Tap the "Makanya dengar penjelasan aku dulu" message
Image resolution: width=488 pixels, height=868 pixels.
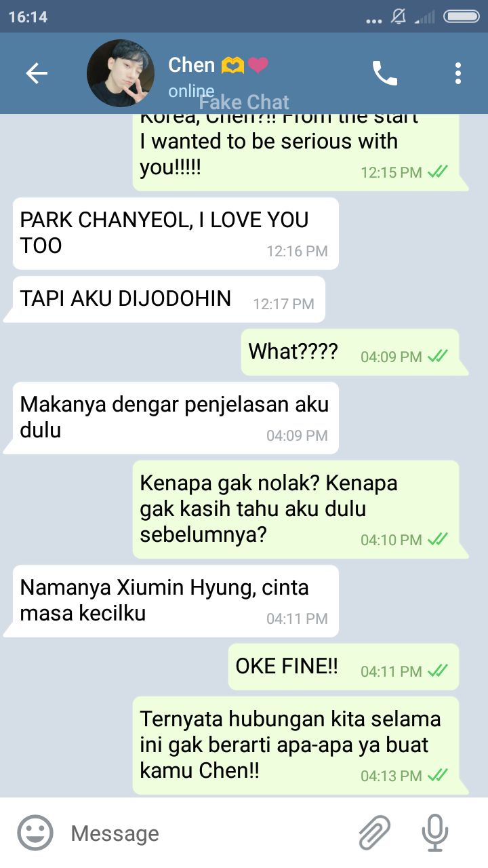[x=176, y=418]
